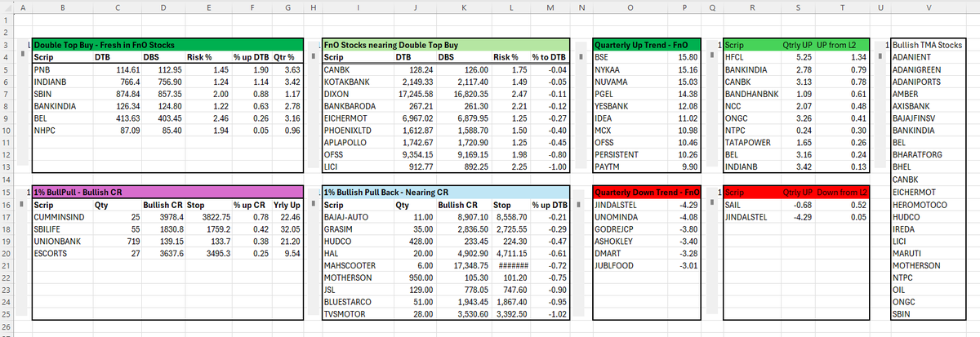Select HFCL Qtrly UP value 5.25
This screenshot has height=337, width=980.
[797, 59]
